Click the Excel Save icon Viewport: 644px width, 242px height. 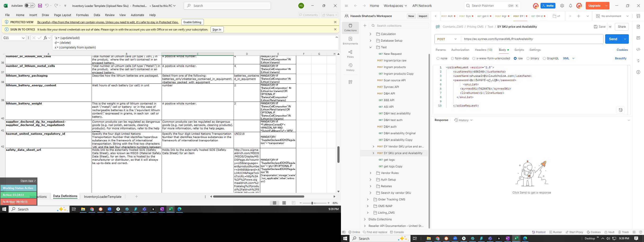click(x=40, y=5)
